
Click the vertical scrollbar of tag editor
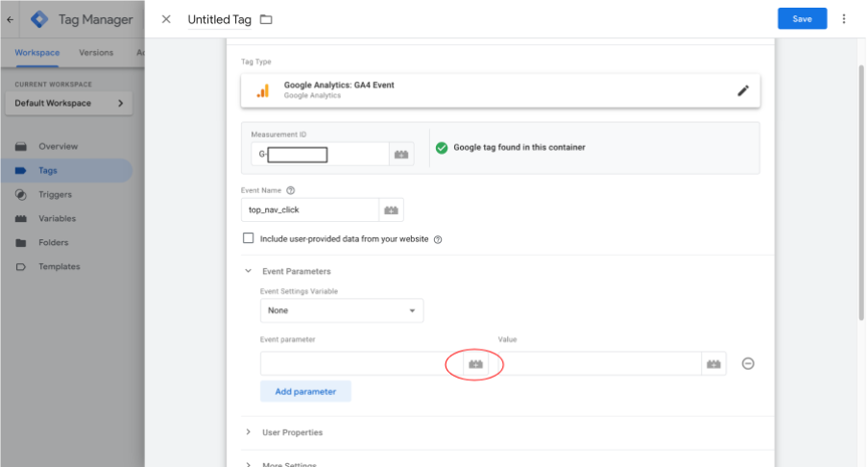click(x=861, y=193)
